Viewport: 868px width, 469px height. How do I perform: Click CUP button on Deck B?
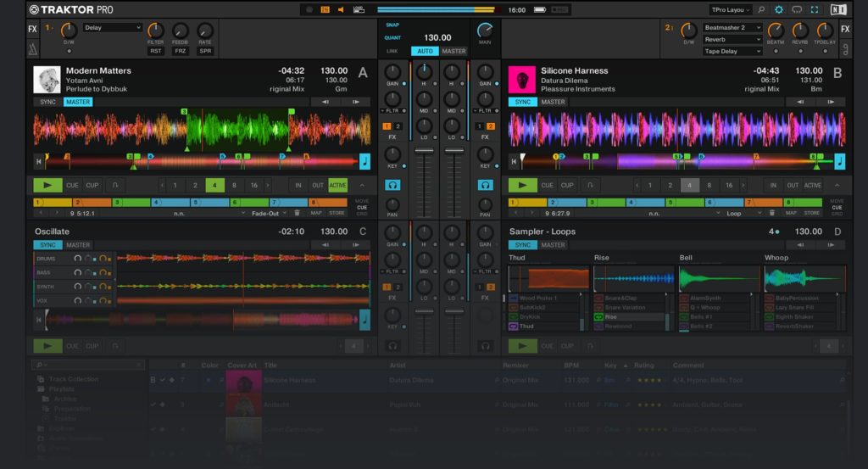pyautogui.click(x=567, y=185)
